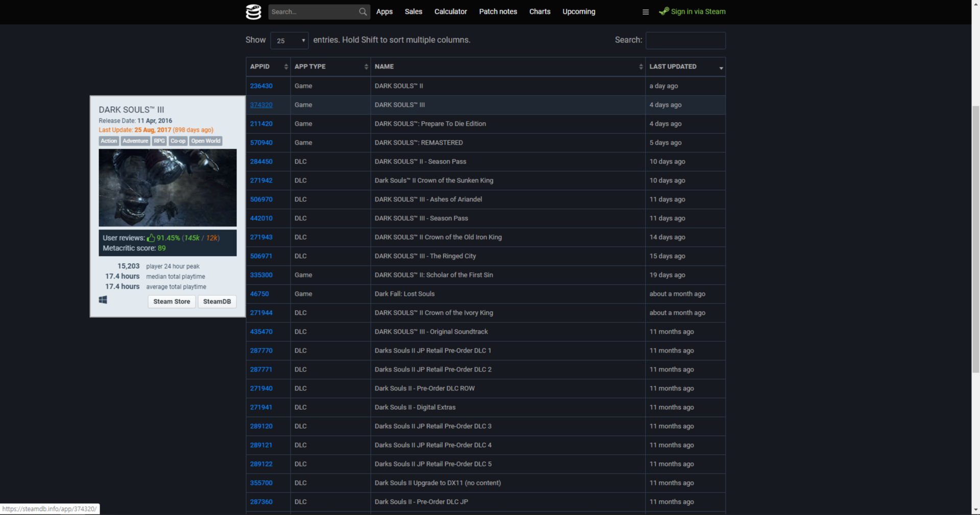
Task: Sort the table by the LAST UPDATED column
Action: [686, 67]
